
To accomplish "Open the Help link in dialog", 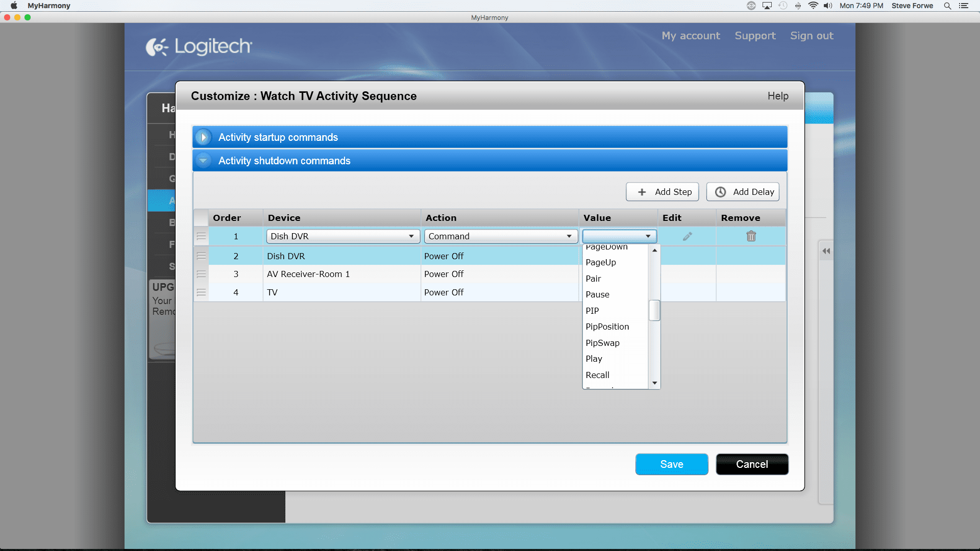I will coord(778,96).
